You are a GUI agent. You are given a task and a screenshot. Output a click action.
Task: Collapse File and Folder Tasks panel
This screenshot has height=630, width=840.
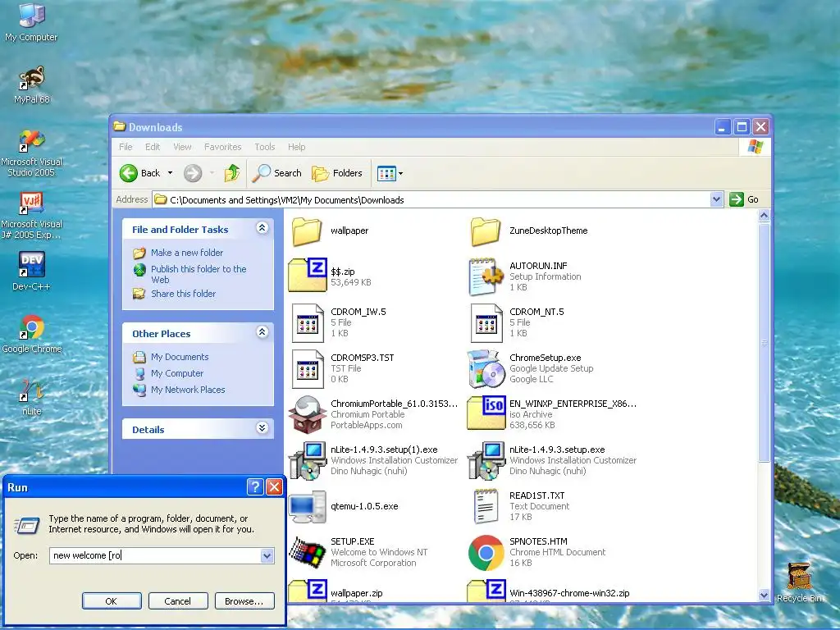point(262,228)
